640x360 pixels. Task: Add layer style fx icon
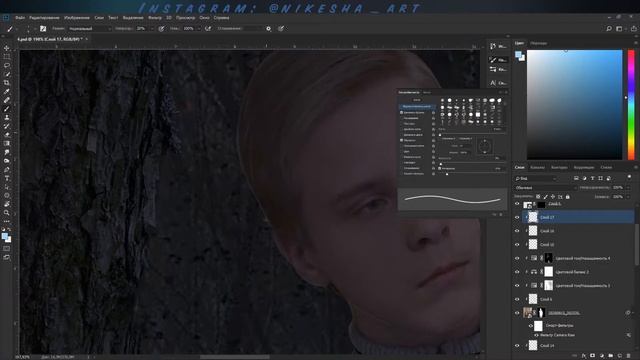pyautogui.click(x=584, y=356)
